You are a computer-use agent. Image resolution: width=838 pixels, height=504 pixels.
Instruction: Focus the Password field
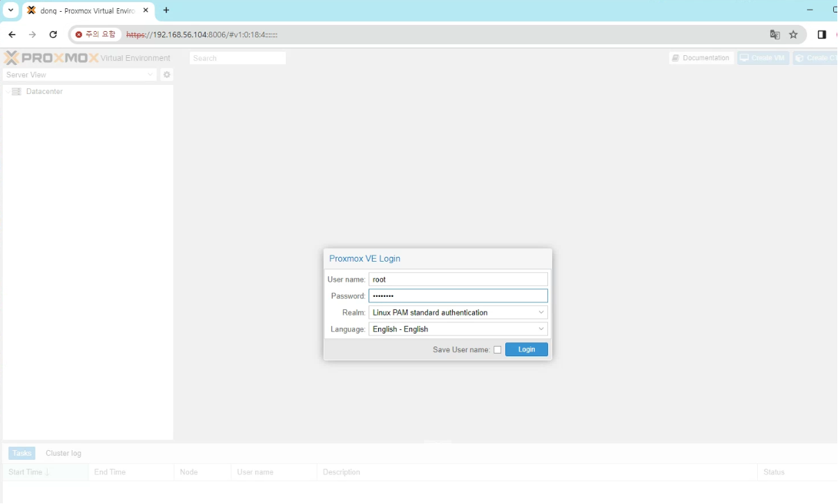click(458, 296)
